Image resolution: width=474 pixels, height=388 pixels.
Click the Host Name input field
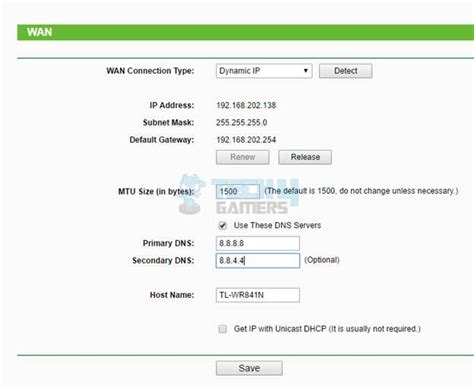pyautogui.click(x=258, y=295)
